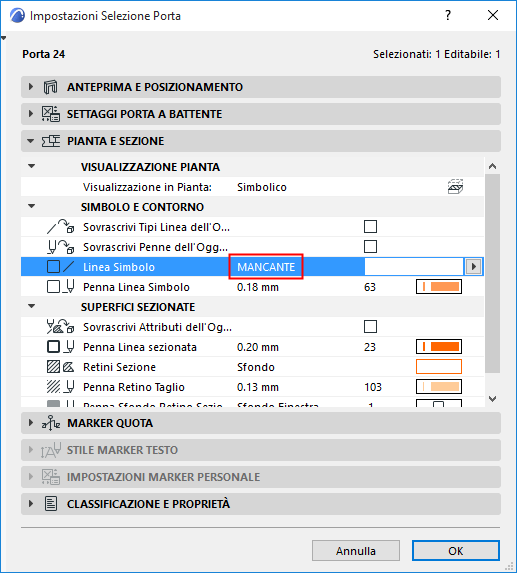Viewport: 517px width, 573px height.
Task: Open Retini Sezione fill swatch
Action: click(439, 367)
